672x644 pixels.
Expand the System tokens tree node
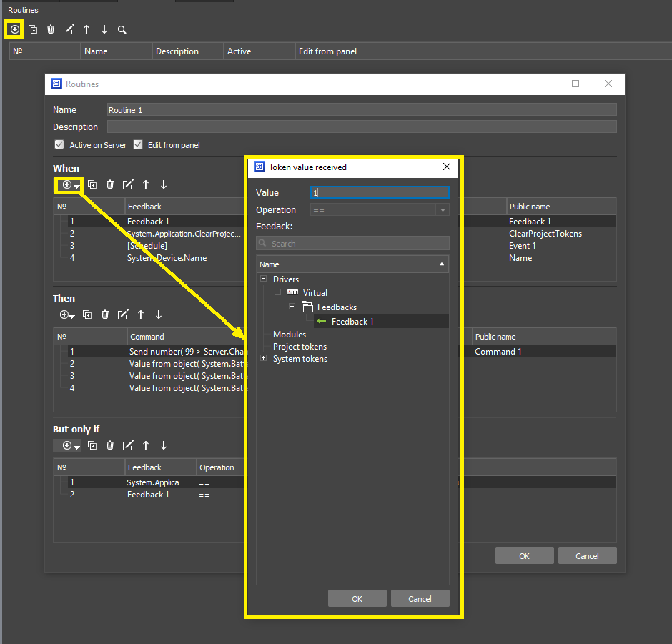click(264, 359)
